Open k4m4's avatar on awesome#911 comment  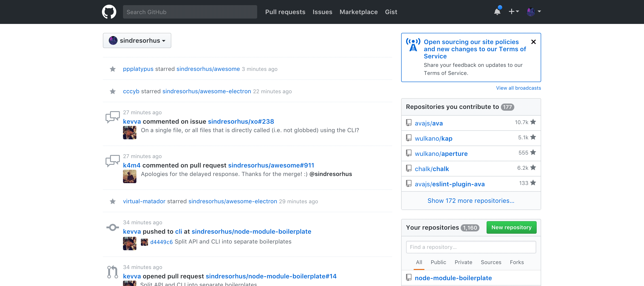130,176
